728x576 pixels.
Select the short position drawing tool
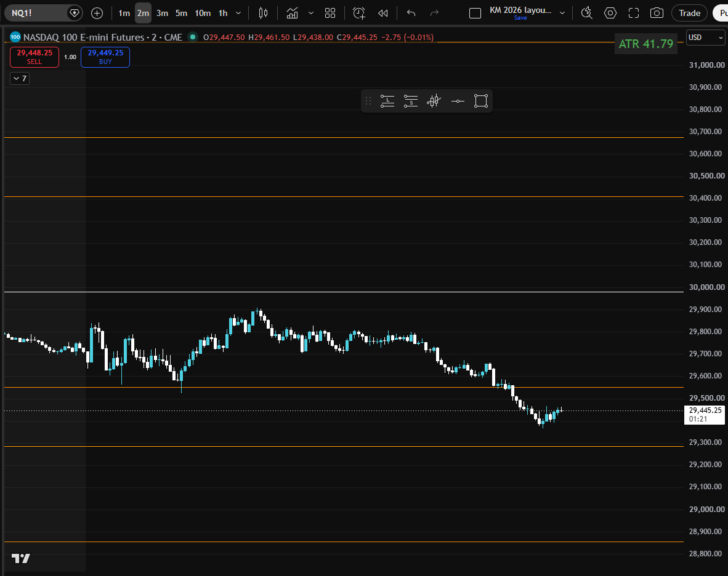click(410, 101)
